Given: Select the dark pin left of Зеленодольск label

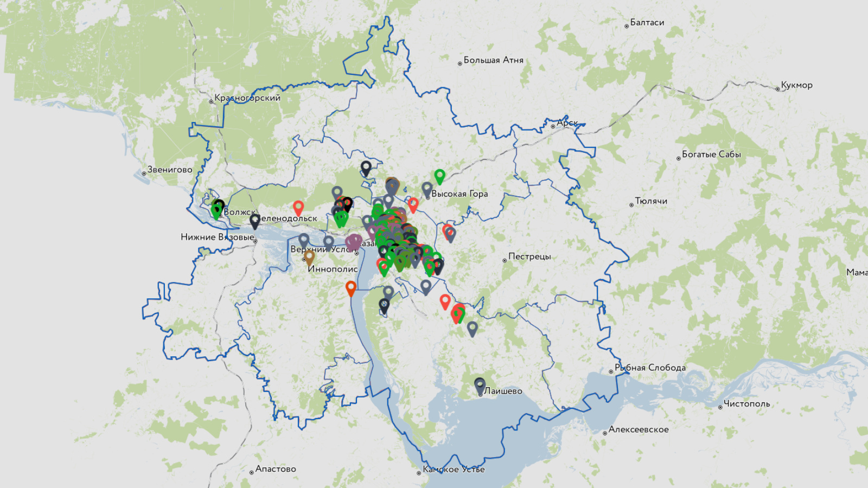Looking at the screenshot, I should [x=255, y=221].
